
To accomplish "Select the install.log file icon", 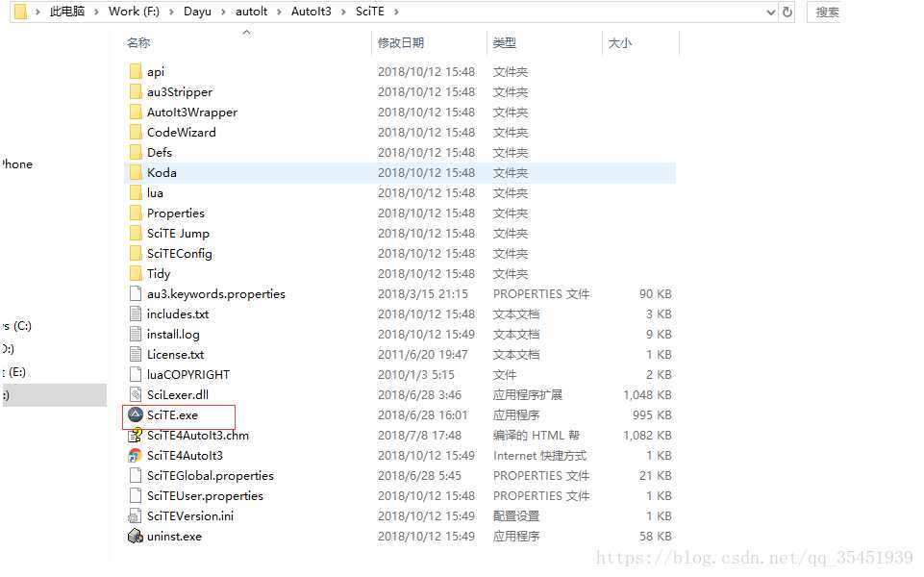I will (136, 334).
